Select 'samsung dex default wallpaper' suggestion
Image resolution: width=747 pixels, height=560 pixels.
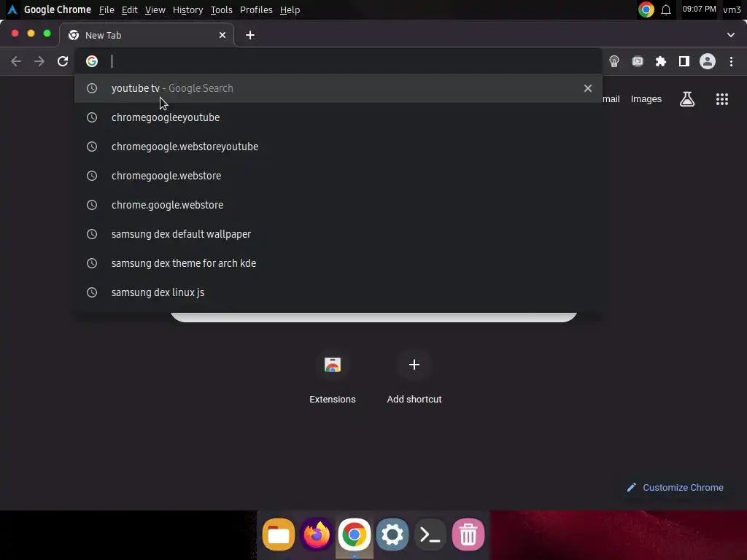point(338,234)
